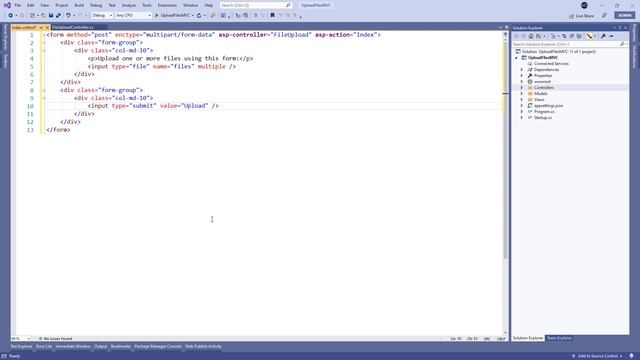The image size is (640, 360).
Task: Click the ADMIN badge button
Action: coord(624,15)
